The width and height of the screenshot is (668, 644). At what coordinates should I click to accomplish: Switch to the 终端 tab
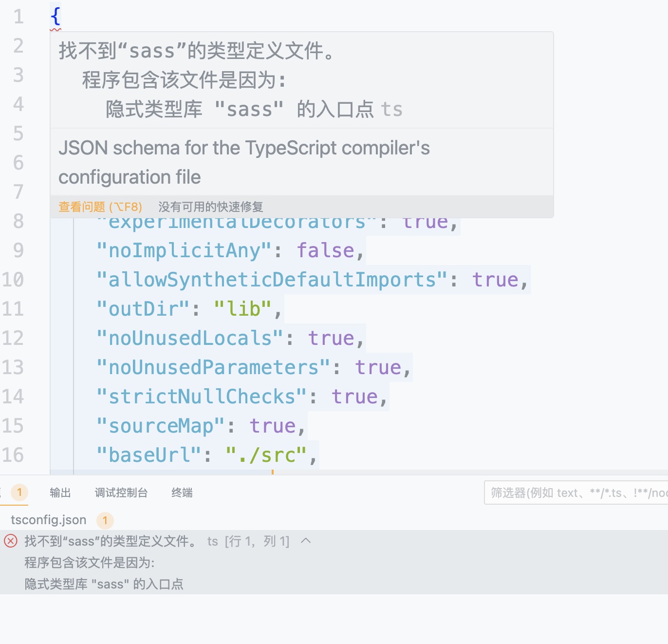click(182, 492)
